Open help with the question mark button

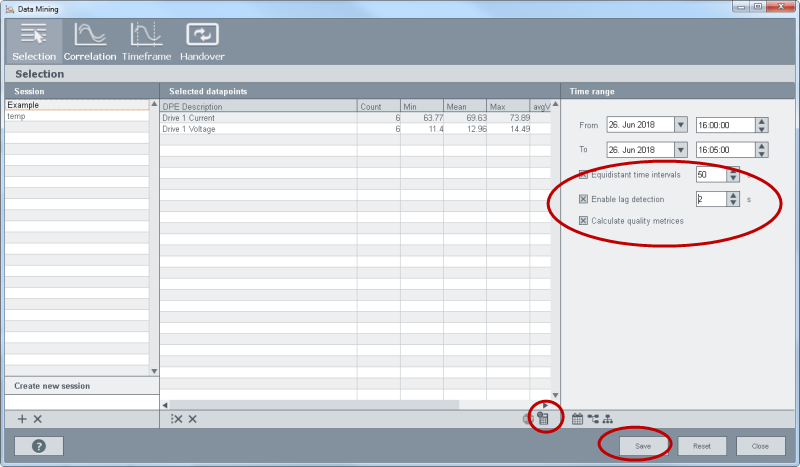tap(39, 446)
